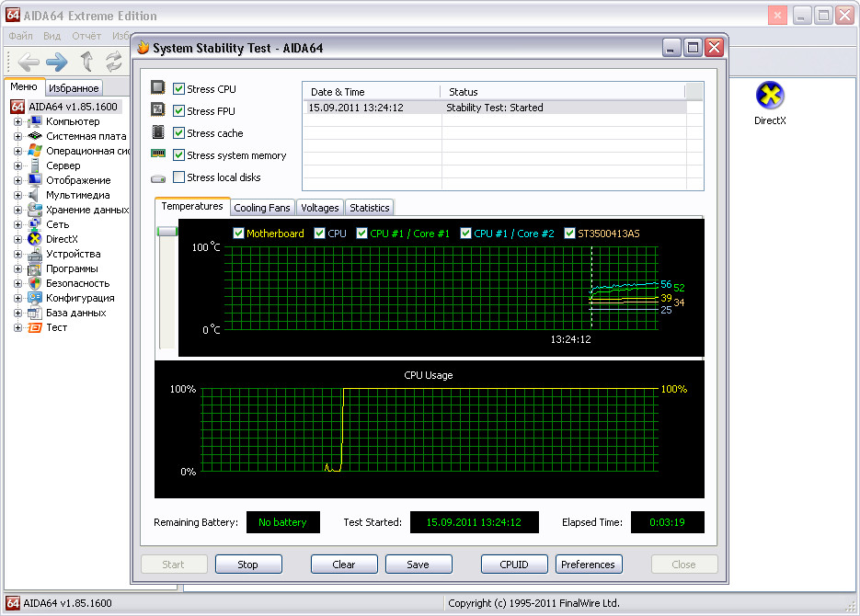Expand the Сервер tree node
The width and height of the screenshot is (860, 616).
(18, 165)
